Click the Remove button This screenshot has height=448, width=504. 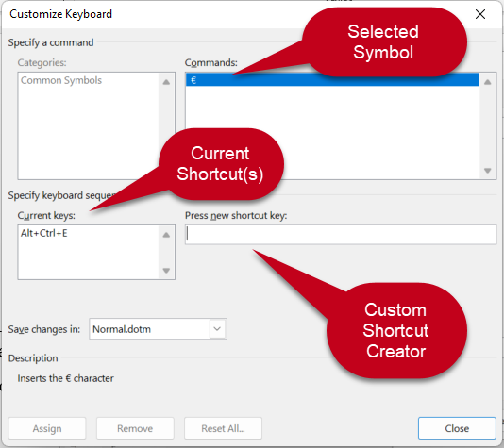[135, 428]
